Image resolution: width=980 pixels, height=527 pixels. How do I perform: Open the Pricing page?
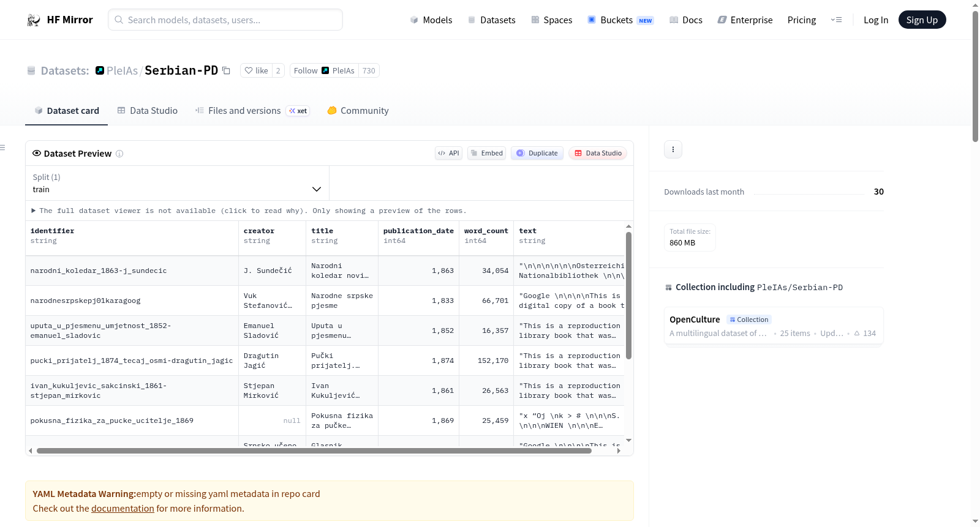click(802, 20)
